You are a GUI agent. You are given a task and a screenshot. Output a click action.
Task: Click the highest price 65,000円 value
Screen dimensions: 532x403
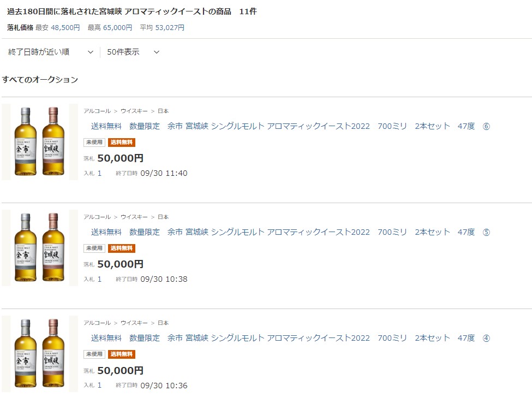(x=118, y=27)
